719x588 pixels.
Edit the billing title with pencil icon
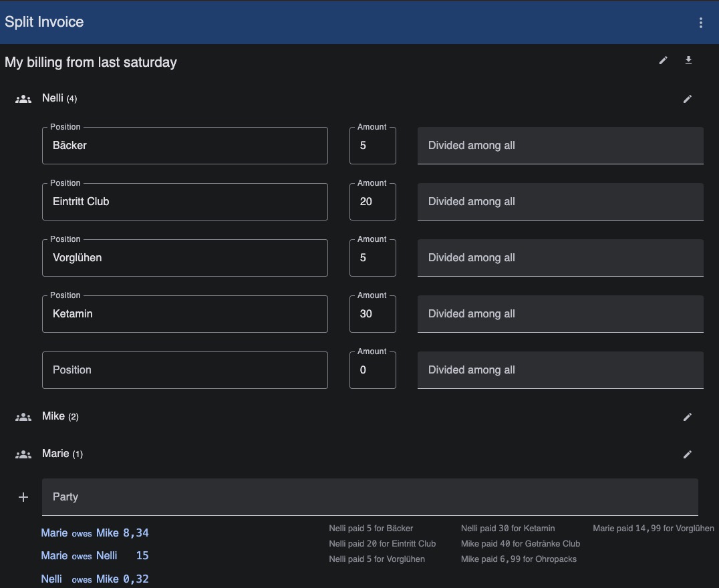click(663, 61)
